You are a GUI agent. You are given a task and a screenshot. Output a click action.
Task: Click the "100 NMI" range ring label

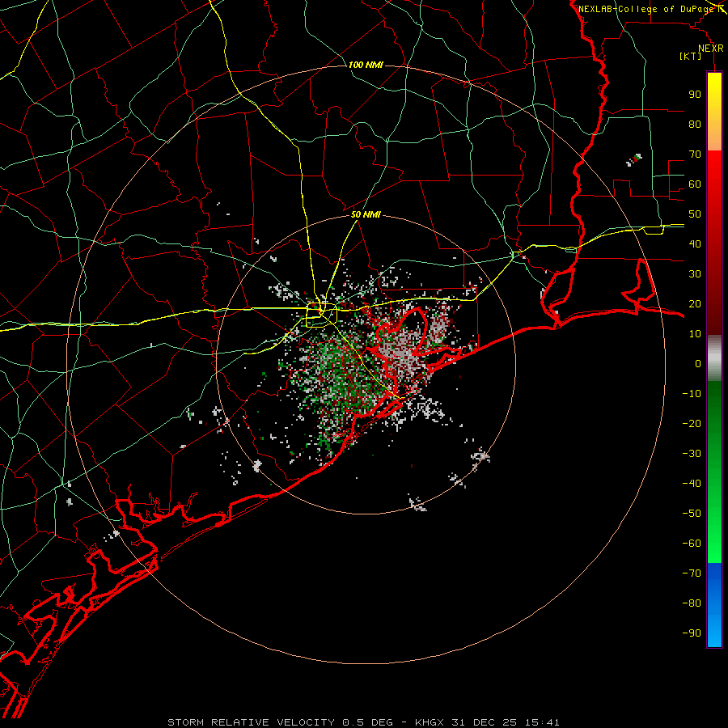[x=366, y=65]
